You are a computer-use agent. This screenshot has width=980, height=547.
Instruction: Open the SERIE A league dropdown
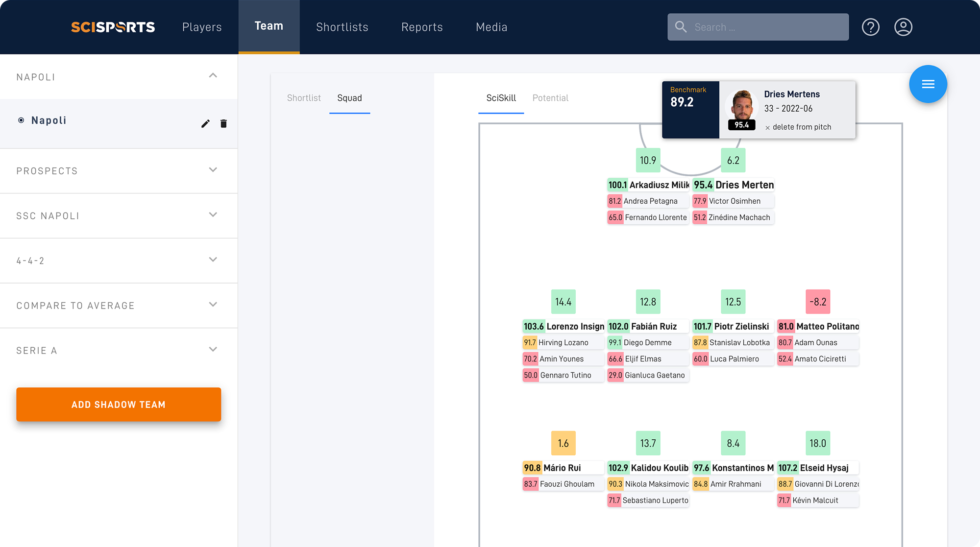click(213, 350)
